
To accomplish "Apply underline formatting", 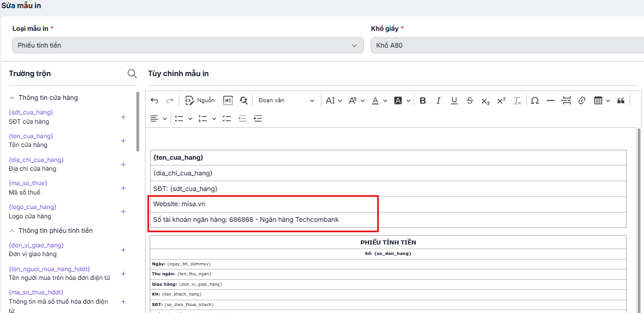I will [x=454, y=100].
